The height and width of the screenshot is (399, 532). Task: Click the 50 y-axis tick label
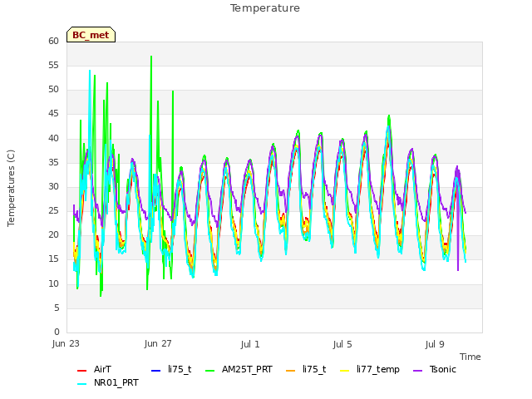[53, 90]
